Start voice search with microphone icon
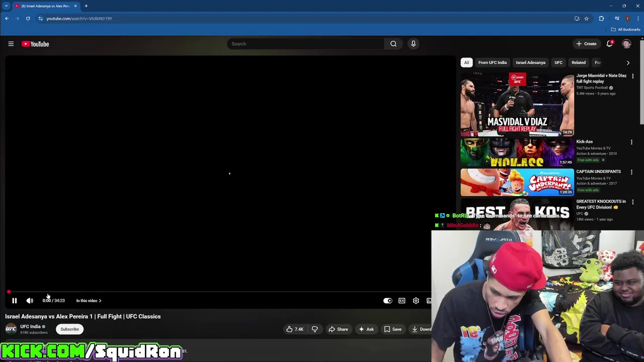This screenshot has height=362, width=644. [413, 44]
